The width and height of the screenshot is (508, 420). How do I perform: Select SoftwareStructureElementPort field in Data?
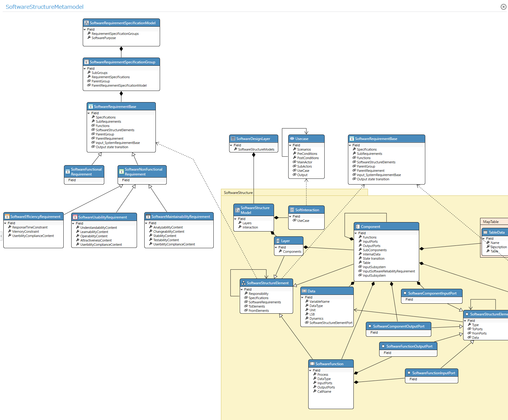[331, 323]
